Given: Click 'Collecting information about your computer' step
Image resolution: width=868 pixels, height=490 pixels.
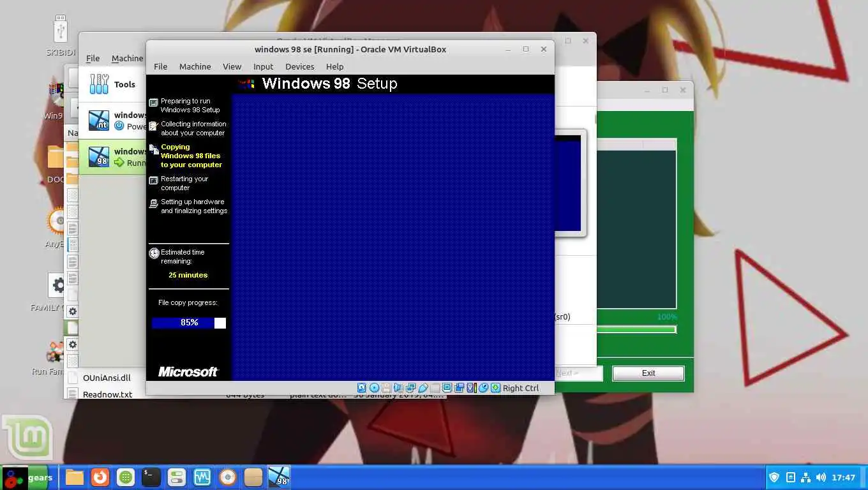Looking at the screenshot, I should tap(193, 128).
